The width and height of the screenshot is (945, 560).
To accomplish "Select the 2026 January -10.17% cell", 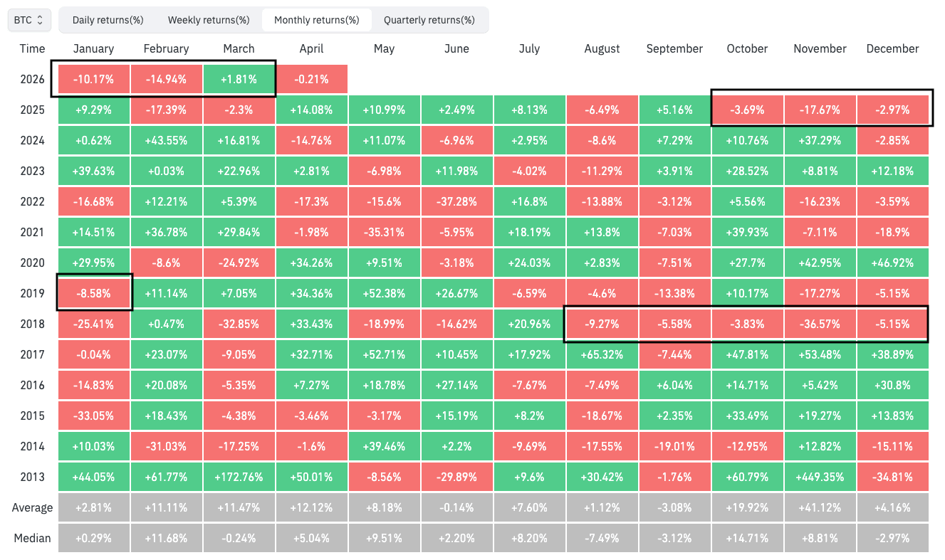I will pyautogui.click(x=93, y=79).
